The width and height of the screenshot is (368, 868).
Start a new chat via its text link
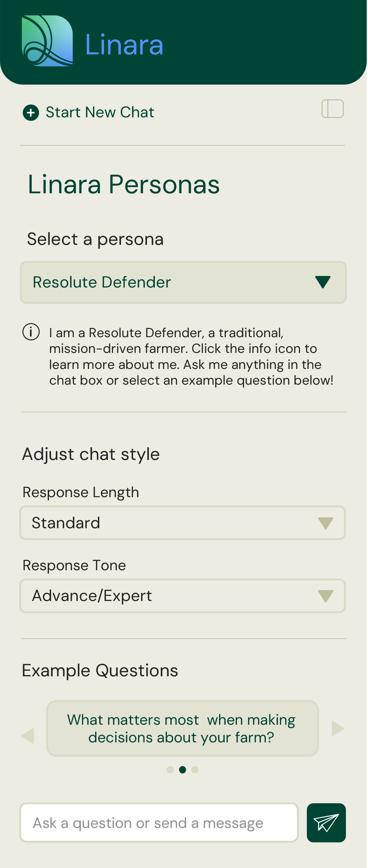pyautogui.click(x=100, y=112)
